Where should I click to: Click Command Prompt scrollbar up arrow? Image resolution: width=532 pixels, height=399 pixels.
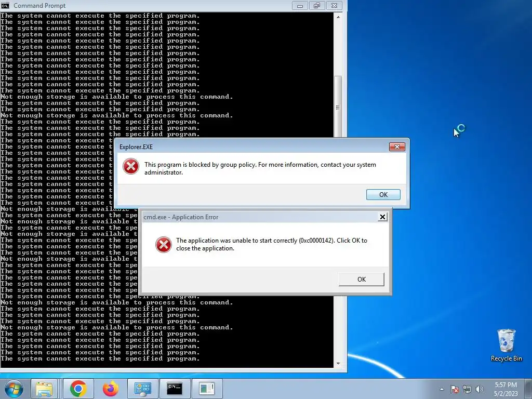point(338,17)
